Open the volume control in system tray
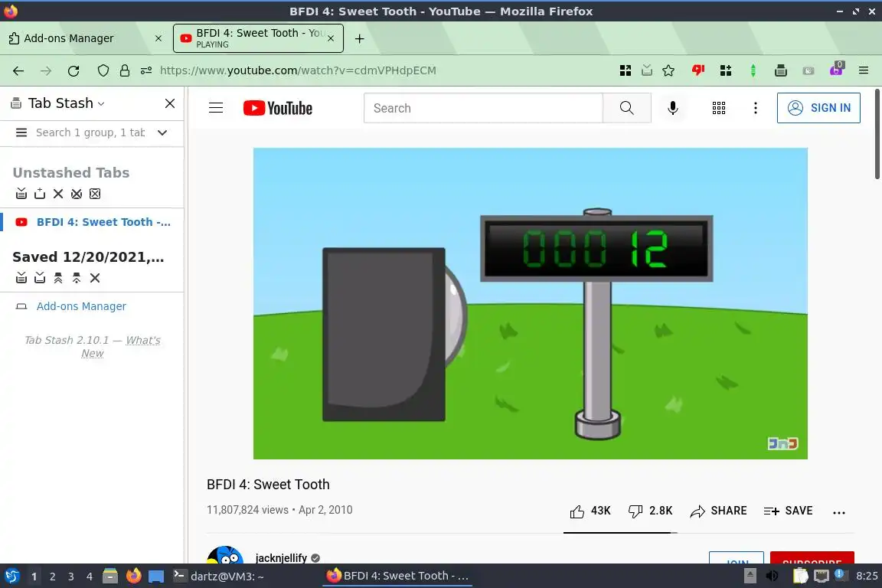 [x=773, y=577]
